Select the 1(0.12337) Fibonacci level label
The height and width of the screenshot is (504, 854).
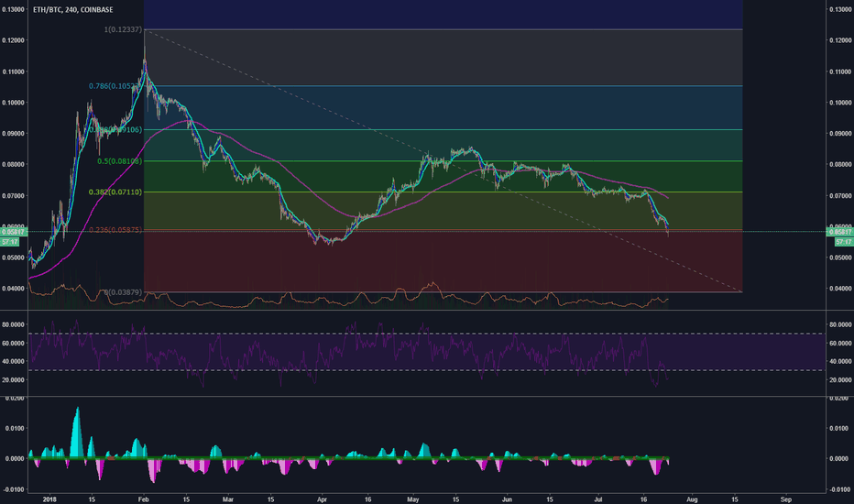click(x=123, y=29)
